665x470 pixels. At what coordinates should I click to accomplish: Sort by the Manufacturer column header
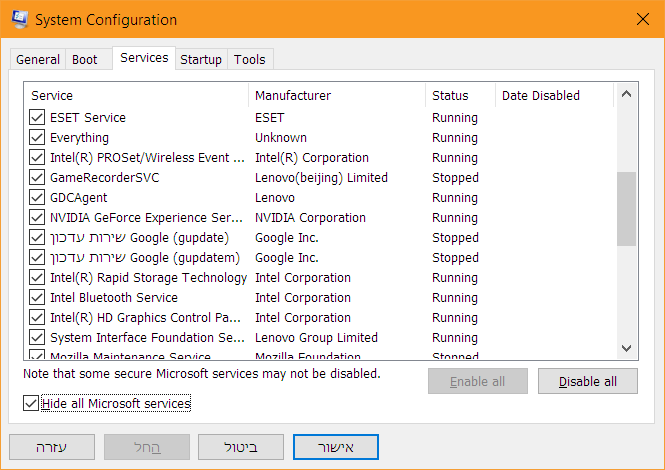pos(337,95)
